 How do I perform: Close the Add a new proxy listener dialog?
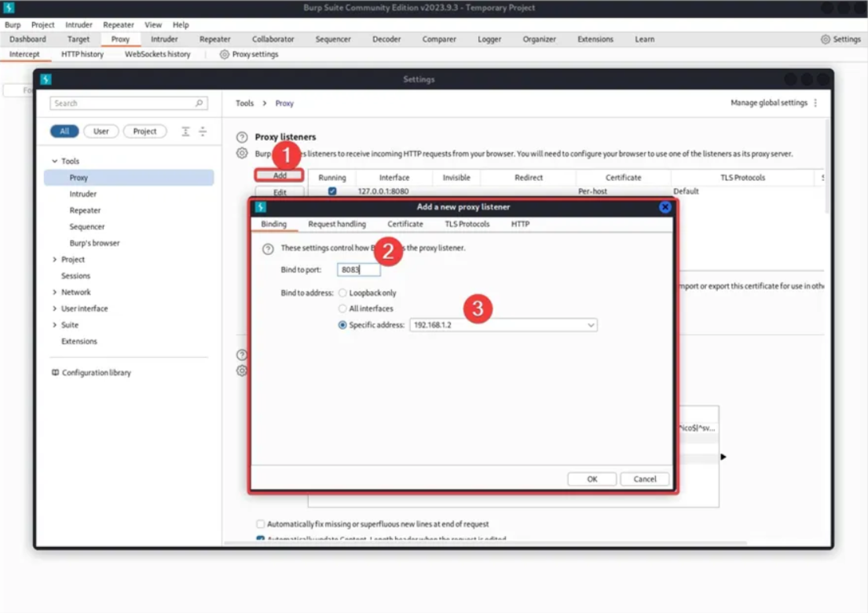[665, 207]
